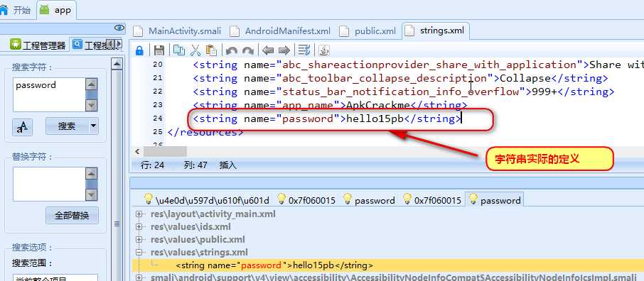
Task: Click the editor horizontal scrollbar left arrow
Action: 137,151
